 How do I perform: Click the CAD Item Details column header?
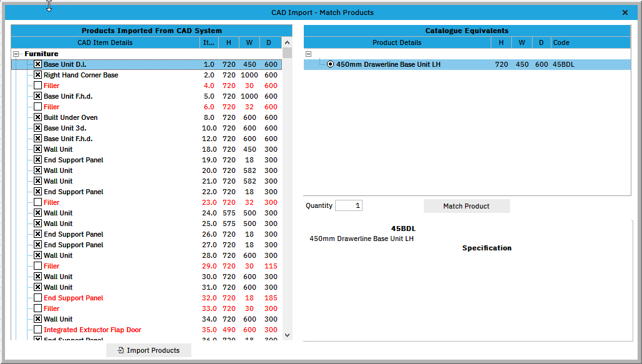(105, 42)
